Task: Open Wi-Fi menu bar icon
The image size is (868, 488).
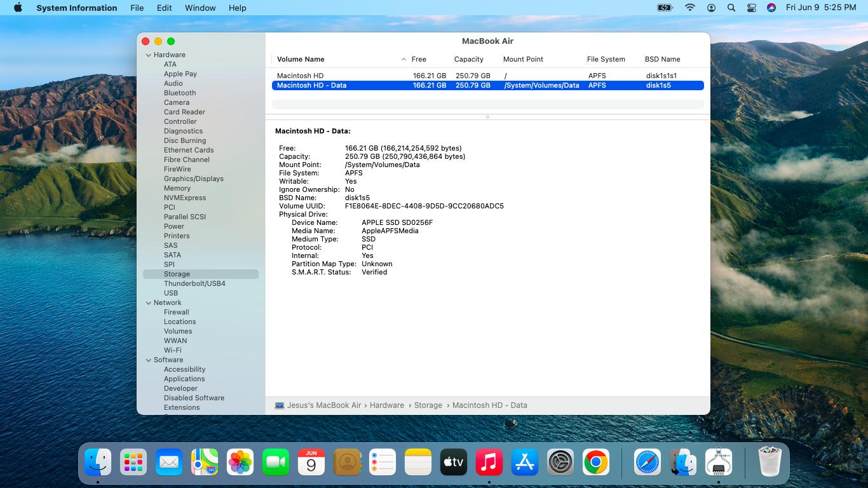Action: coord(690,8)
